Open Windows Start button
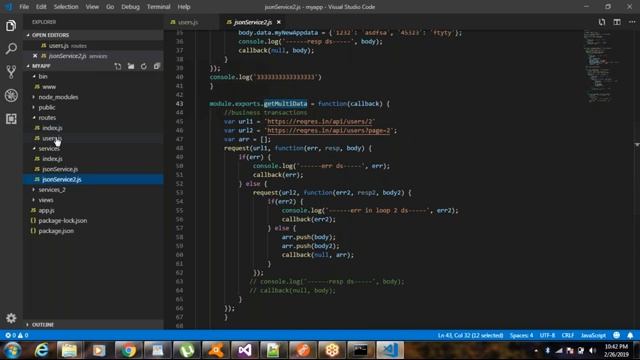 (x=13, y=350)
